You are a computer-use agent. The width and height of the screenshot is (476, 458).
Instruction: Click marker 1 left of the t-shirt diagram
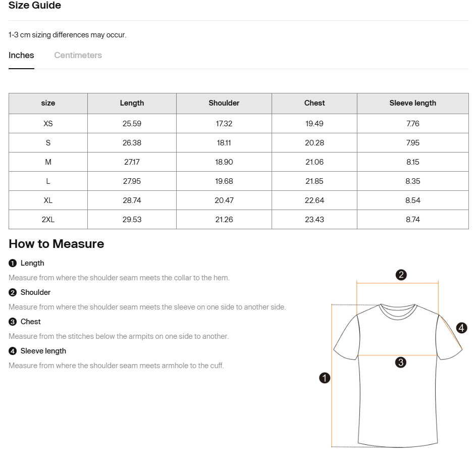click(325, 378)
